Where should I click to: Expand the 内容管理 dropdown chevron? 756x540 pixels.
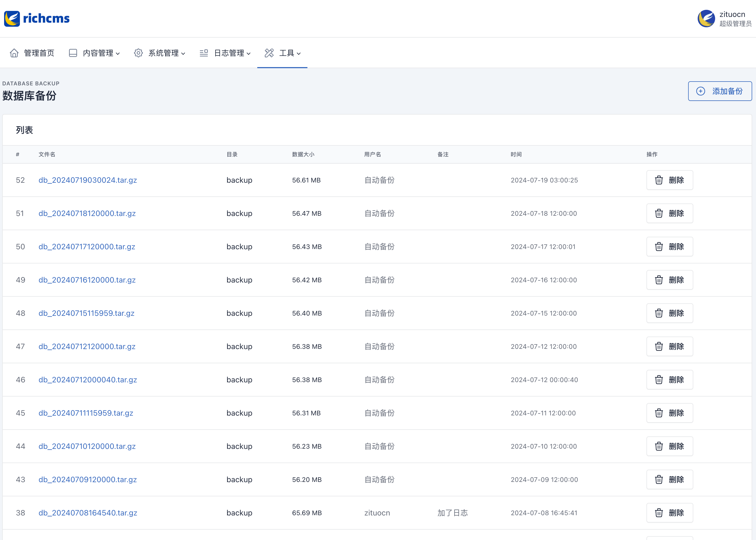(118, 53)
